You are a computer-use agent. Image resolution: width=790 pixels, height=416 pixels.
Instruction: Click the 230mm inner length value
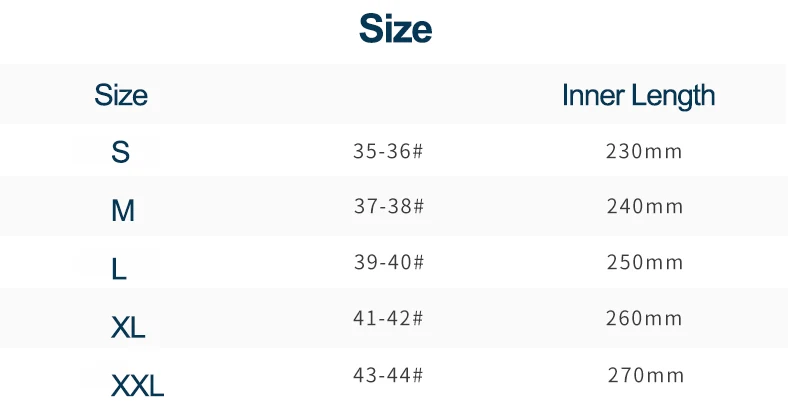[x=644, y=151]
